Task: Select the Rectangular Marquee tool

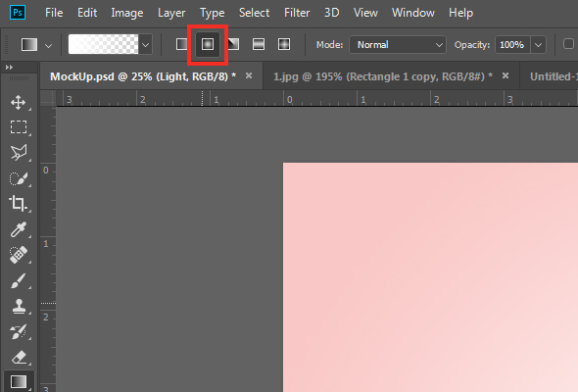Action: coord(18,126)
